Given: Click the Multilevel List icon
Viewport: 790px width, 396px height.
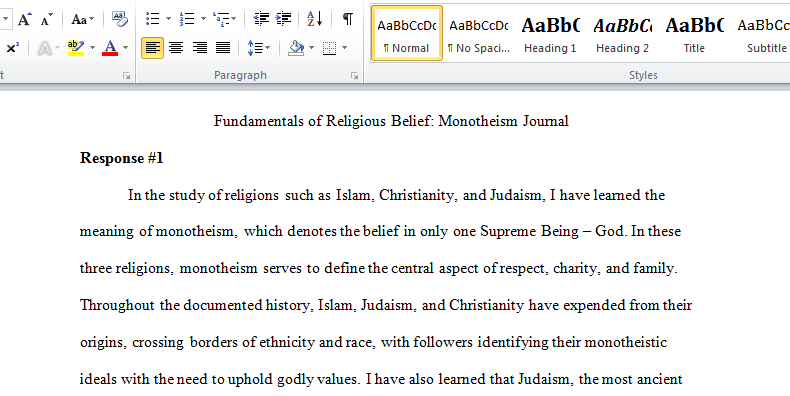Looking at the screenshot, I should 221,19.
